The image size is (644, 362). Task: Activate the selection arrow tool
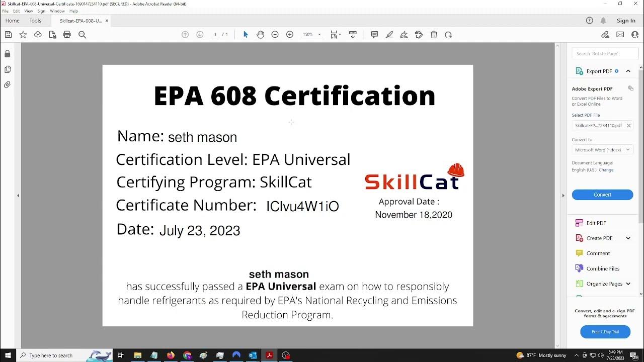246,35
